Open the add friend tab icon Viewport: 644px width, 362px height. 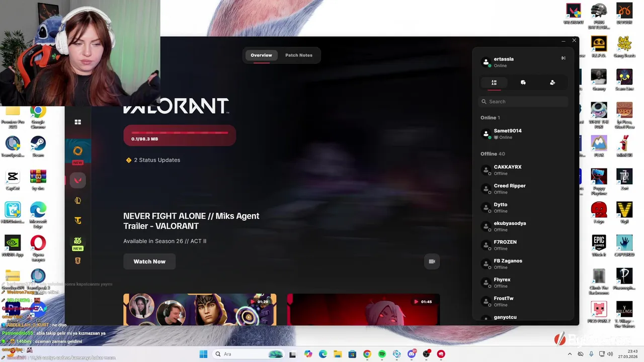click(552, 82)
